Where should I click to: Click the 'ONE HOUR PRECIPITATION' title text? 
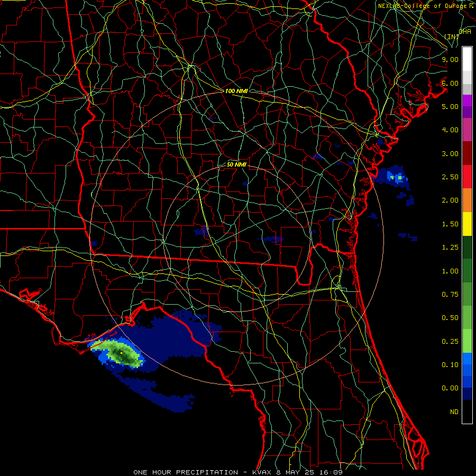click(x=186, y=472)
